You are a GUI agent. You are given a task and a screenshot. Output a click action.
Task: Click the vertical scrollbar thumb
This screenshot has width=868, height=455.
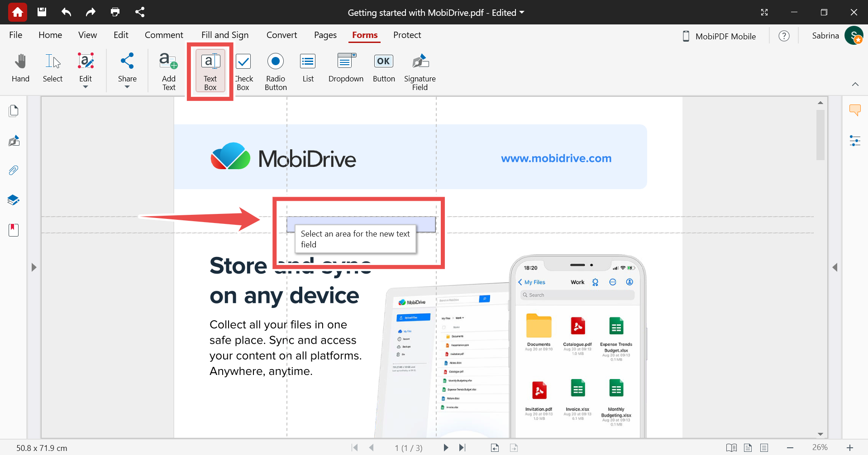pyautogui.click(x=820, y=135)
